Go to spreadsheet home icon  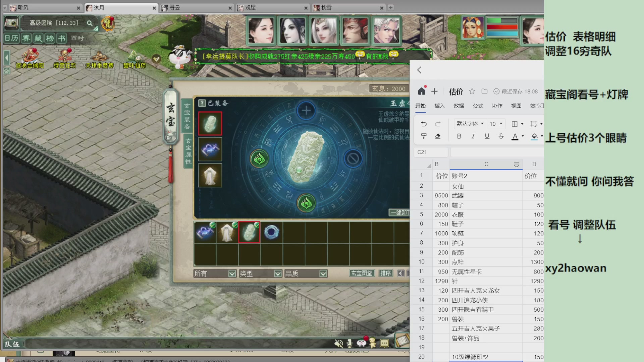pos(422,91)
